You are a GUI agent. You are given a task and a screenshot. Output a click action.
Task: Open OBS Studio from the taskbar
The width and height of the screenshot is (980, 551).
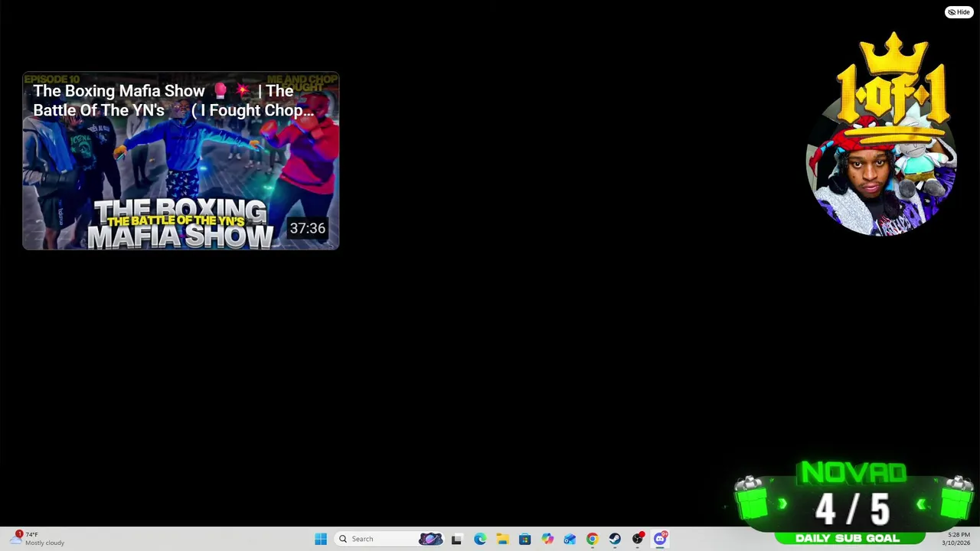pos(638,539)
